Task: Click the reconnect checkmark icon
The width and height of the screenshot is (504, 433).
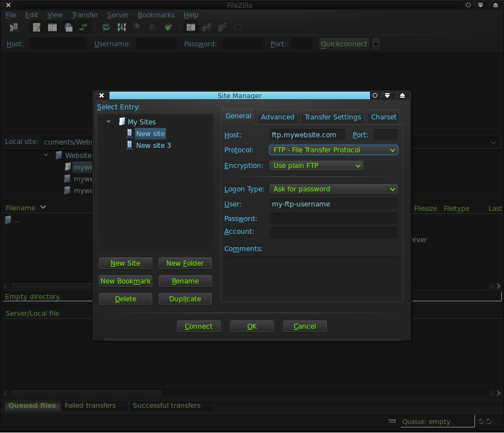Action: tap(169, 27)
